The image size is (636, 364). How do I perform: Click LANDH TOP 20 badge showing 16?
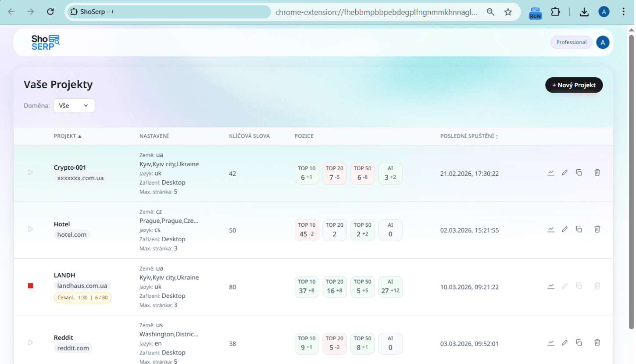pyautogui.click(x=335, y=287)
